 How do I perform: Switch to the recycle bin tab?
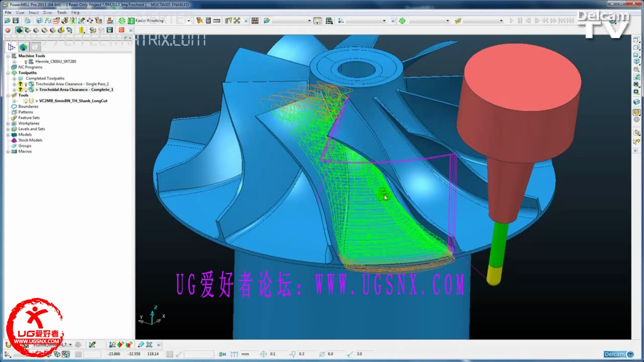pyautogui.click(x=35, y=47)
